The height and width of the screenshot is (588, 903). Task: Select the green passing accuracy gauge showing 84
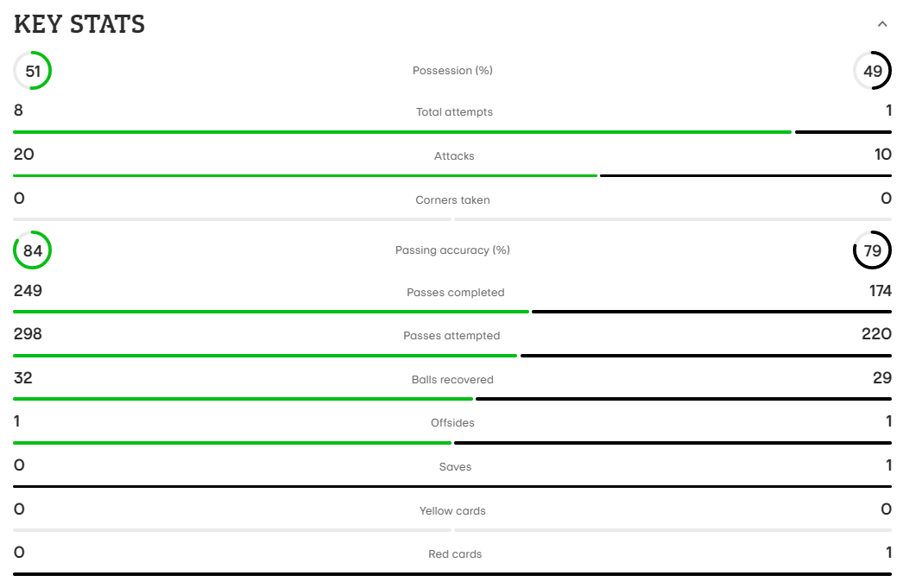pyautogui.click(x=33, y=250)
